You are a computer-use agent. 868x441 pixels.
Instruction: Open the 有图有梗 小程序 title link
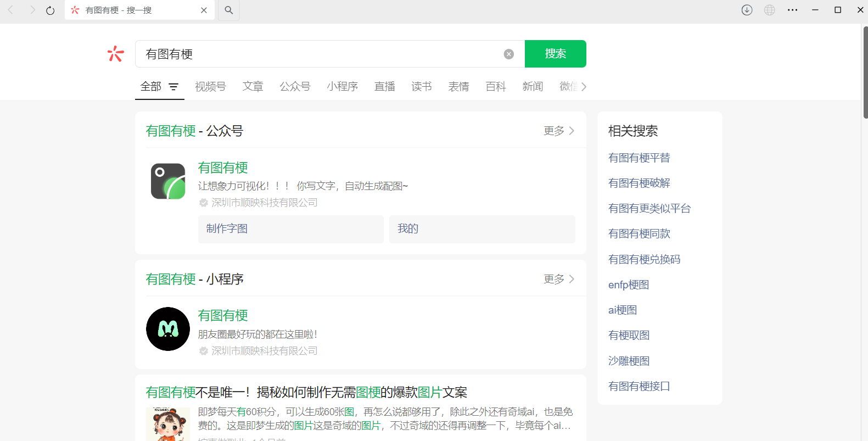[223, 315]
